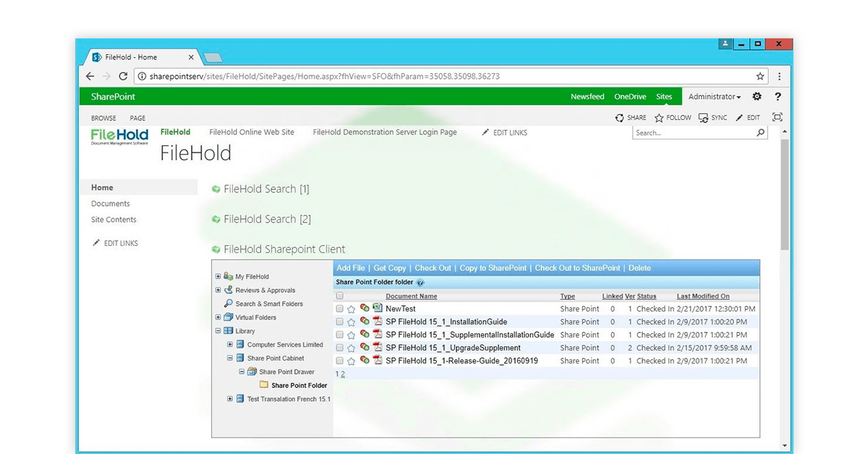868x454 pixels.
Task: Click the star for SP FileHold 15_1_SupplementalInstallationGuide
Action: [x=352, y=335]
